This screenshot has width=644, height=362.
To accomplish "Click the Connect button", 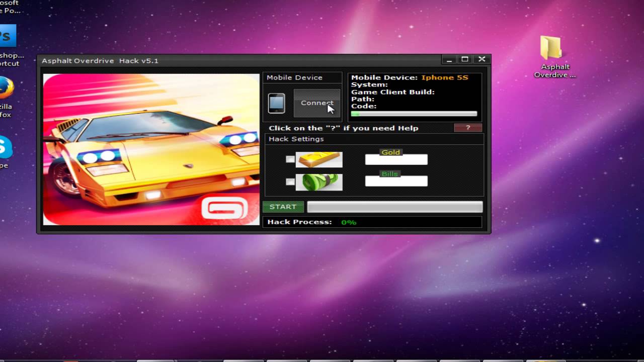I will tap(317, 103).
